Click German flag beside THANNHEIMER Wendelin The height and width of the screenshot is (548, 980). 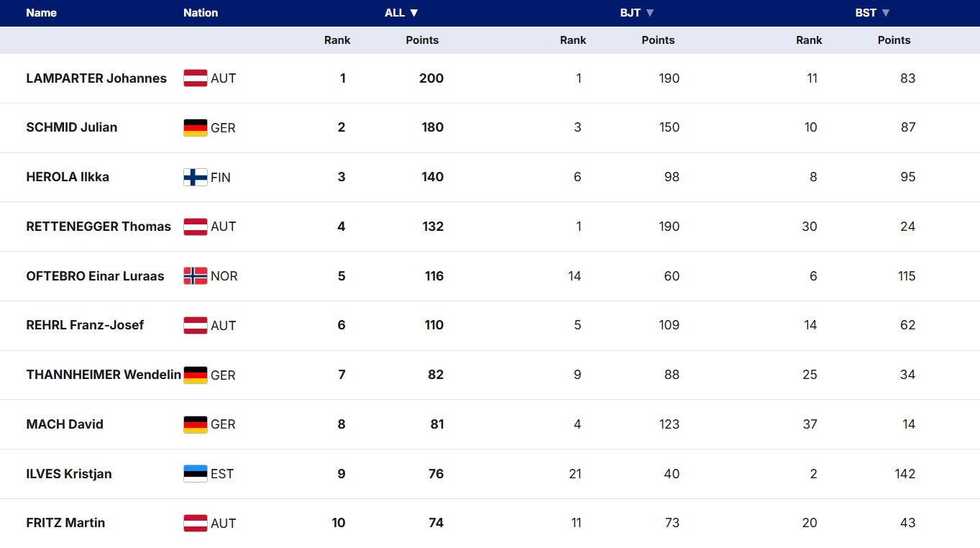click(x=196, y=375)
